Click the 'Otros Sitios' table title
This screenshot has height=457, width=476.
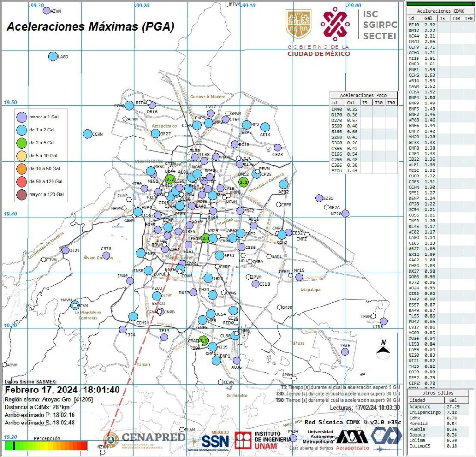coord(437,393)
